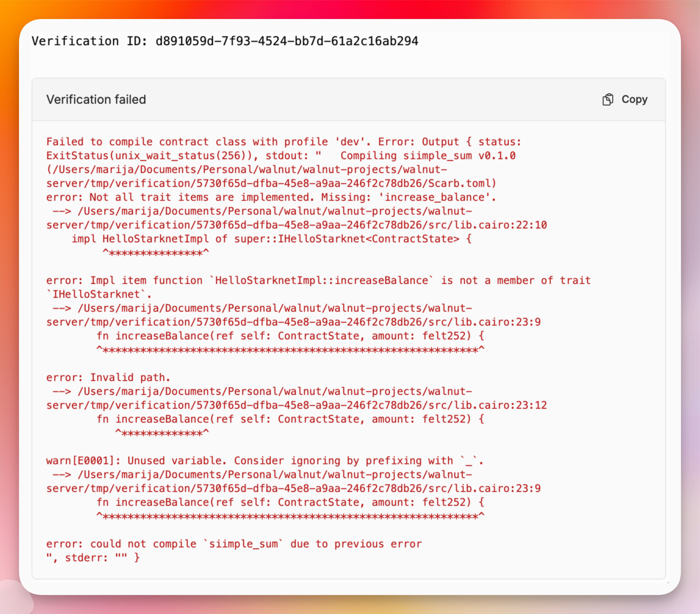Select the Verification ID text

(x=225, y=41)
